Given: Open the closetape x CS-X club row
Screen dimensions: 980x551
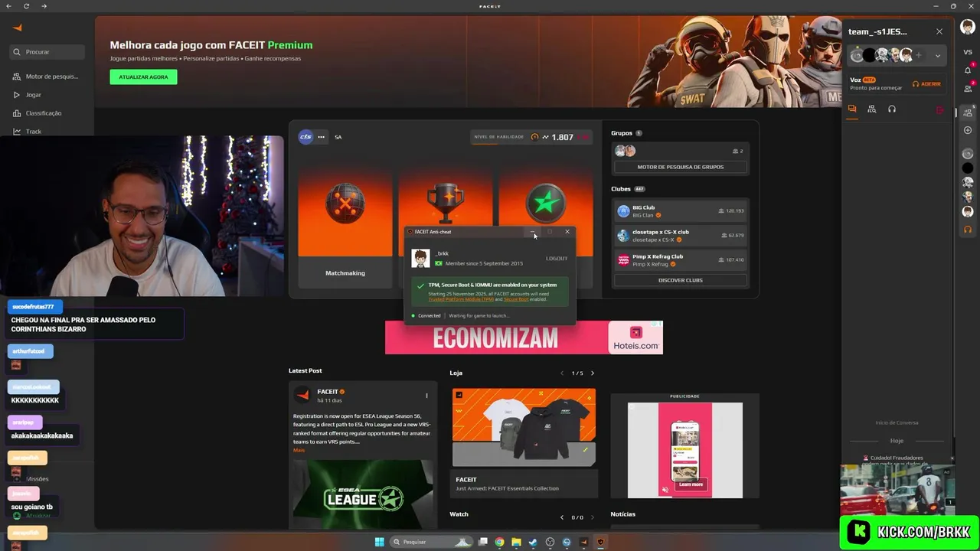Looking at the screenshot, I should 680,235.
